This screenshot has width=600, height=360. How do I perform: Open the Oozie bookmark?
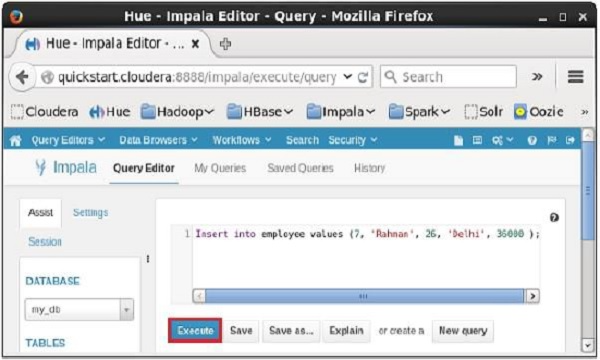coord(539,112)
